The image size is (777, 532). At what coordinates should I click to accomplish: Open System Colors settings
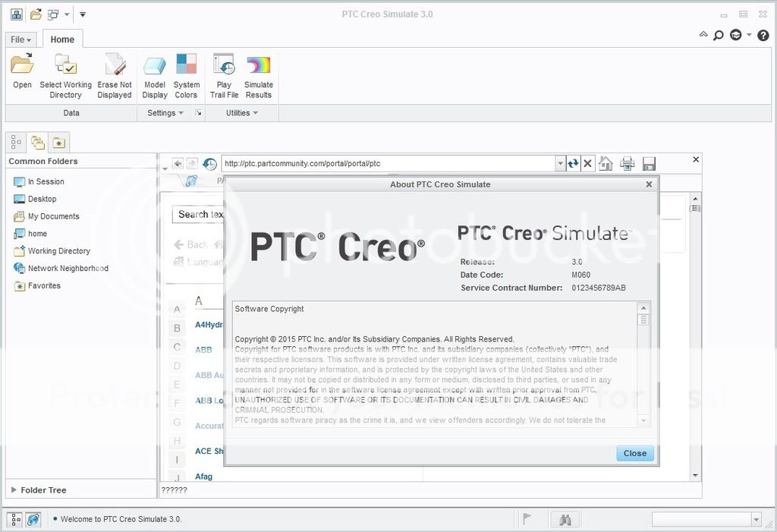[186, 65]
